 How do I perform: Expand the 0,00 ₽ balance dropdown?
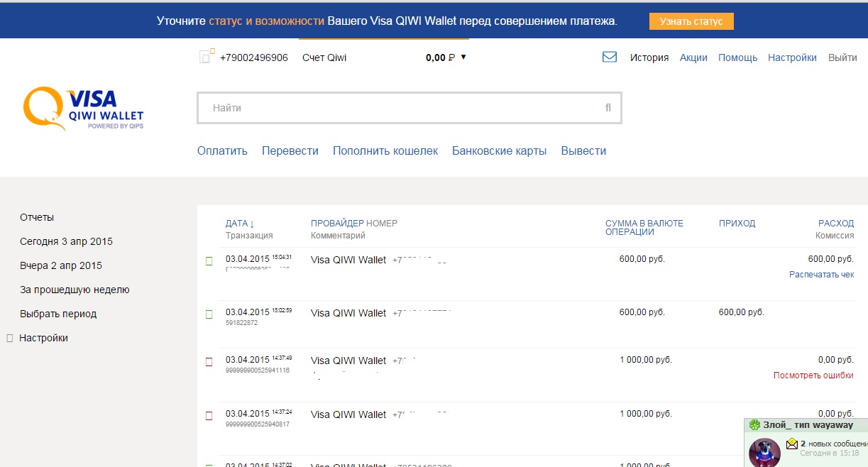click(463, 57)
